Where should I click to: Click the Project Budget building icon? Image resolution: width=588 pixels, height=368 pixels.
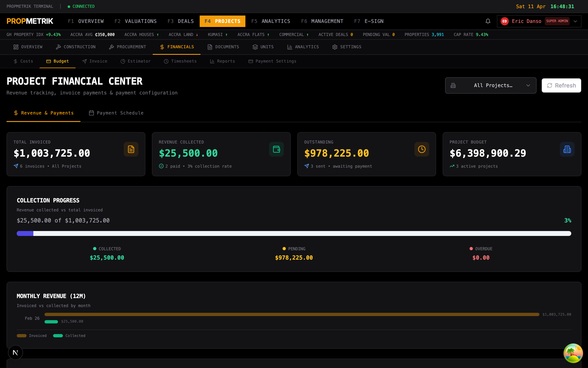tap(567, 149)
